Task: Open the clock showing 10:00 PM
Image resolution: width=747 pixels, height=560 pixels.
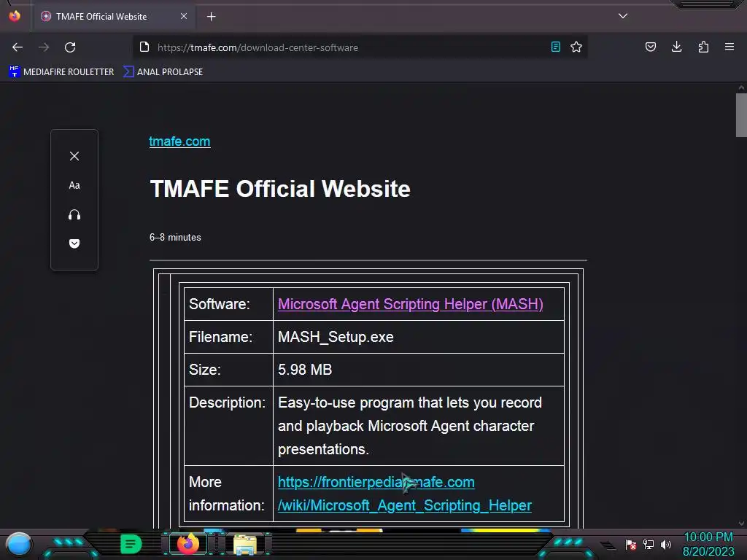Action: (708, 544)
